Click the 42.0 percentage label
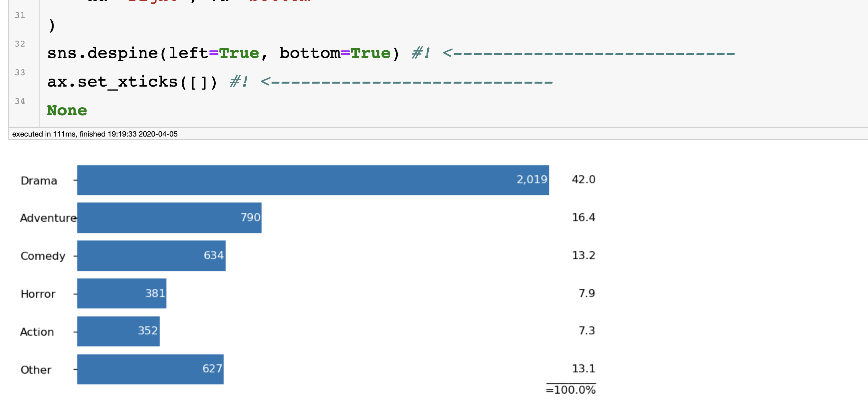 (x=584, y=180)
